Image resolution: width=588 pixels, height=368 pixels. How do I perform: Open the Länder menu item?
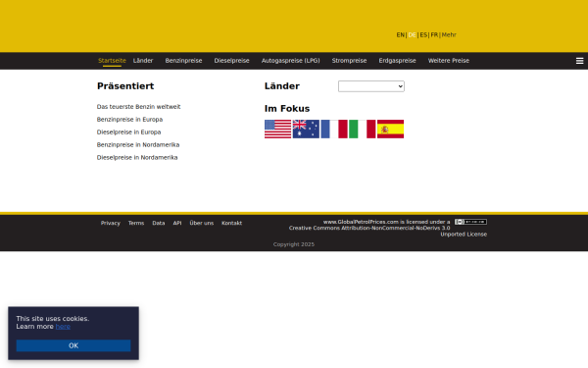(x=143, y=61)
